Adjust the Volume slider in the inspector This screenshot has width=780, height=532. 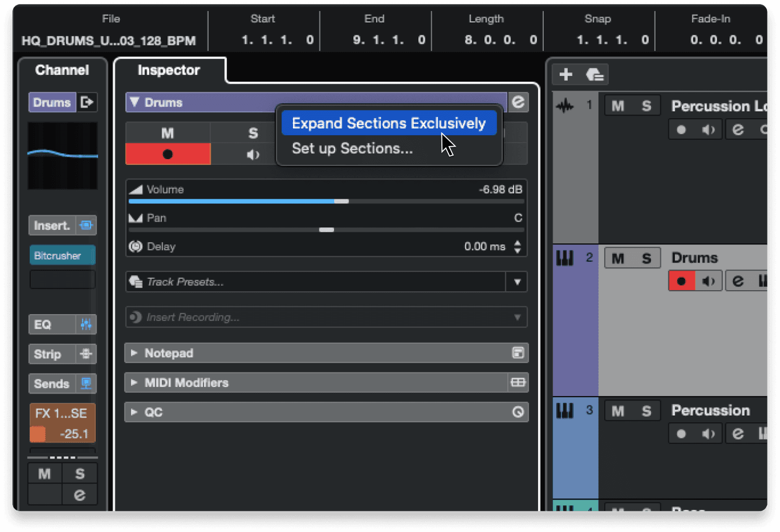[x=342, y=201]
